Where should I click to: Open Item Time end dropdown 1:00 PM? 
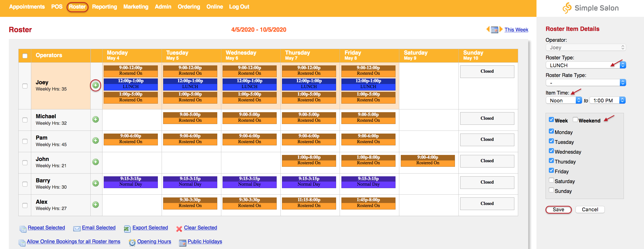click(607, 100)
